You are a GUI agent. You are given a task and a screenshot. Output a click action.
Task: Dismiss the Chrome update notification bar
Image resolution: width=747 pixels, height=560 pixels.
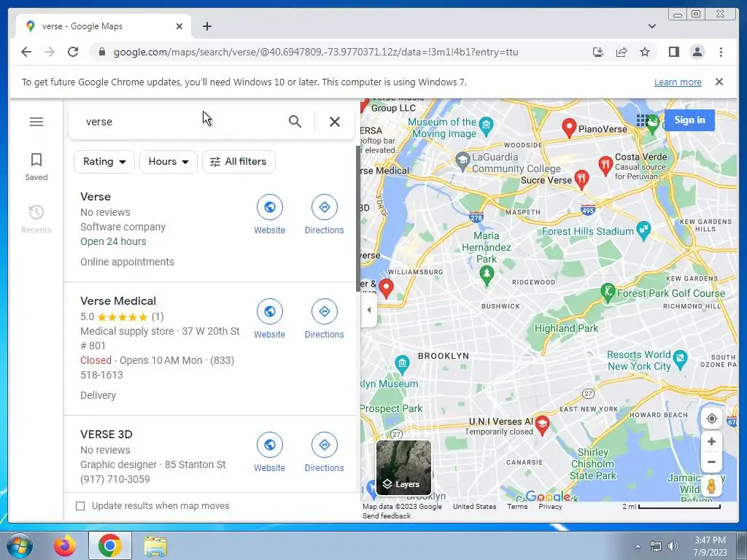719,82
